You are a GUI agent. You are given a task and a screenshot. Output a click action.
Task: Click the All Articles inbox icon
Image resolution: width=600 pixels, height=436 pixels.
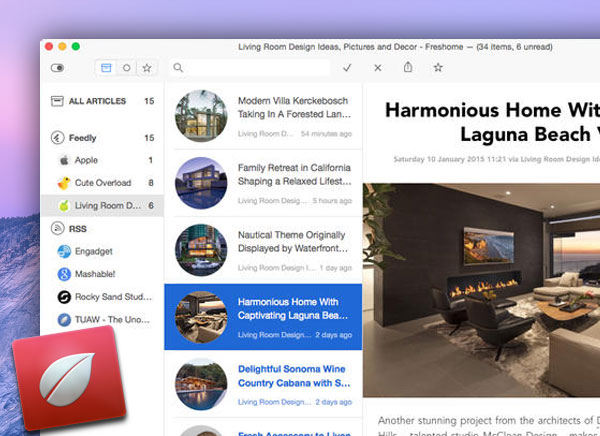tap(57, 101)
